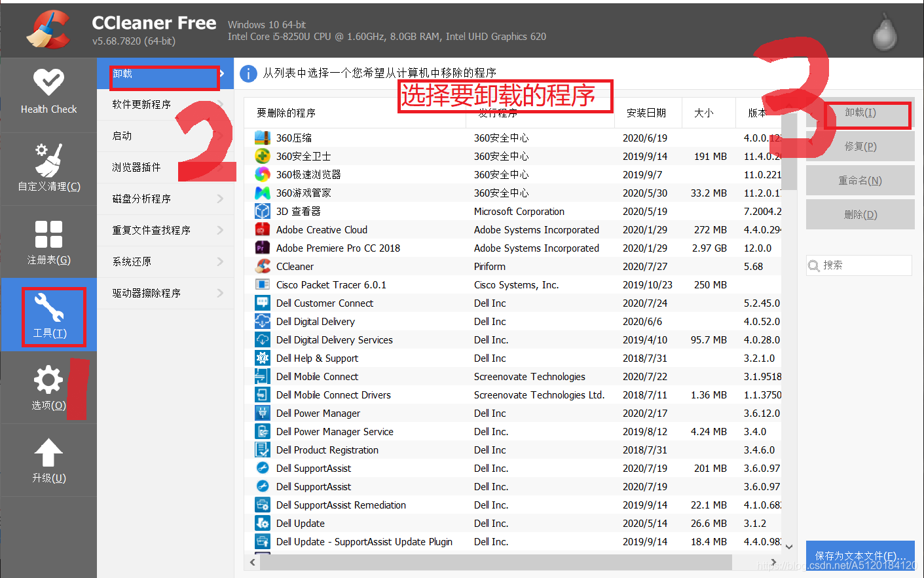924x578 pixels.
Task: Open the Tools (工具) section
Action: [48, 315]
